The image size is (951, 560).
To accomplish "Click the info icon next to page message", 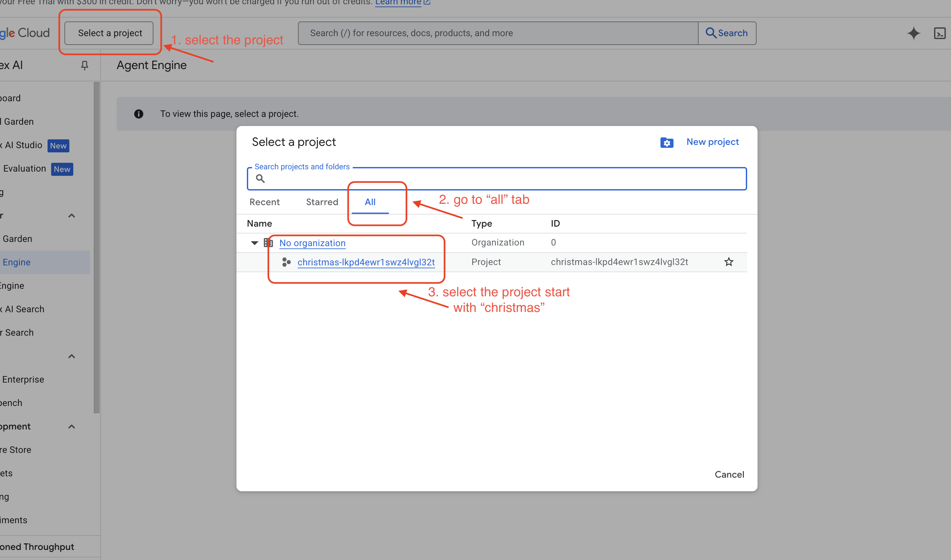I will pos(139,114).
